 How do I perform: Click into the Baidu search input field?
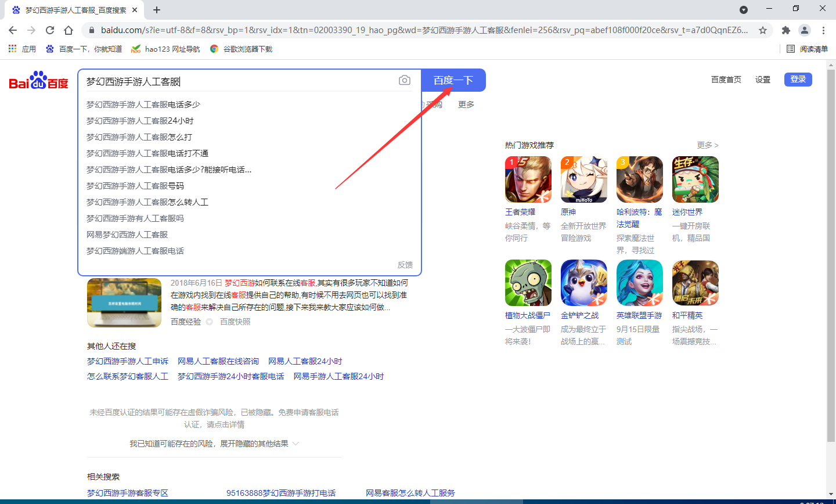point(238,81)
